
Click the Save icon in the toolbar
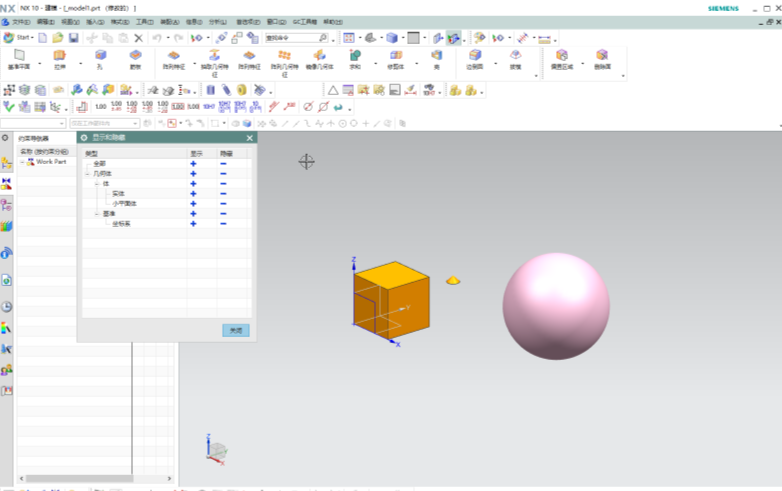73,38
